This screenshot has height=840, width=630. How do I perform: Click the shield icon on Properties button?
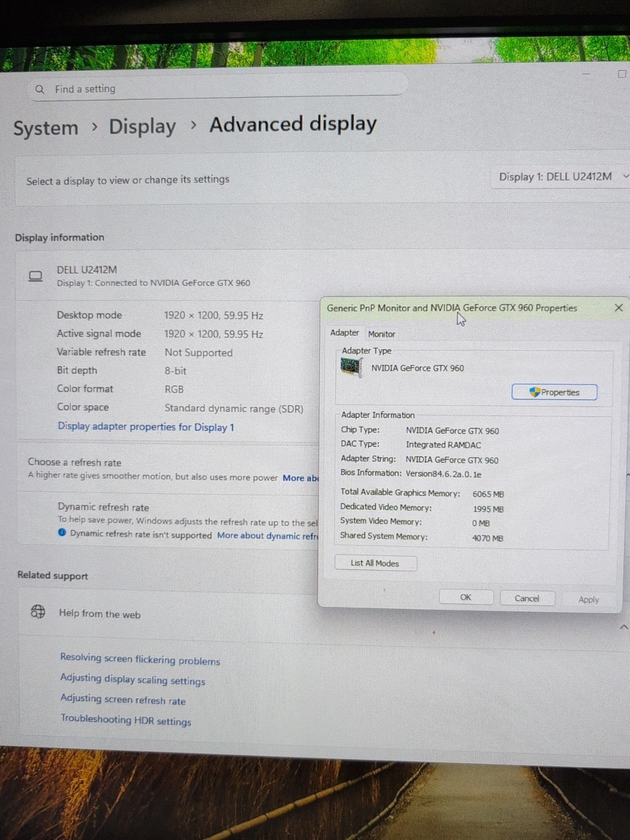534,392
